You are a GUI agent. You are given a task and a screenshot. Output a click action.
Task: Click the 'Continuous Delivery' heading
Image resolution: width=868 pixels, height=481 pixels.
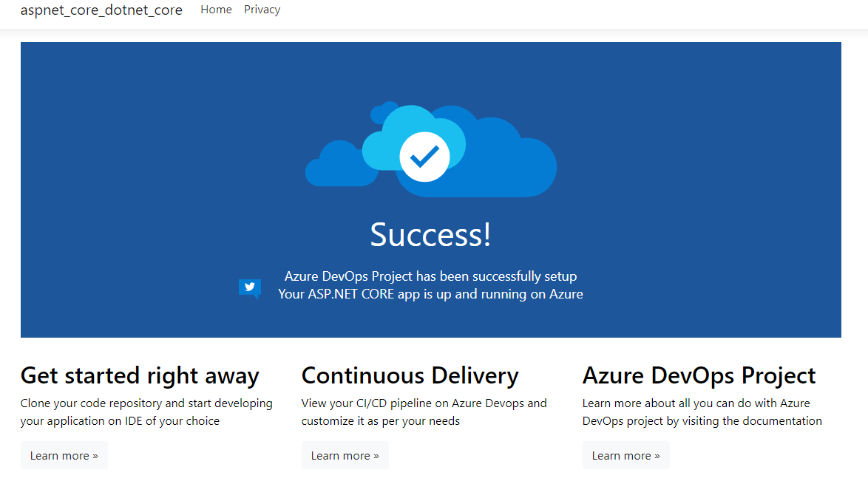410,376
